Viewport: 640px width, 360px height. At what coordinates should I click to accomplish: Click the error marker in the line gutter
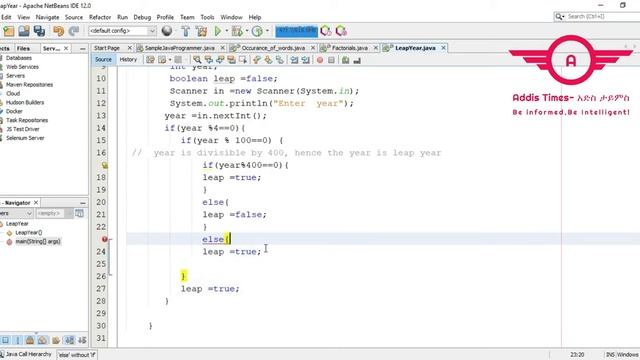tap(104, 239)
